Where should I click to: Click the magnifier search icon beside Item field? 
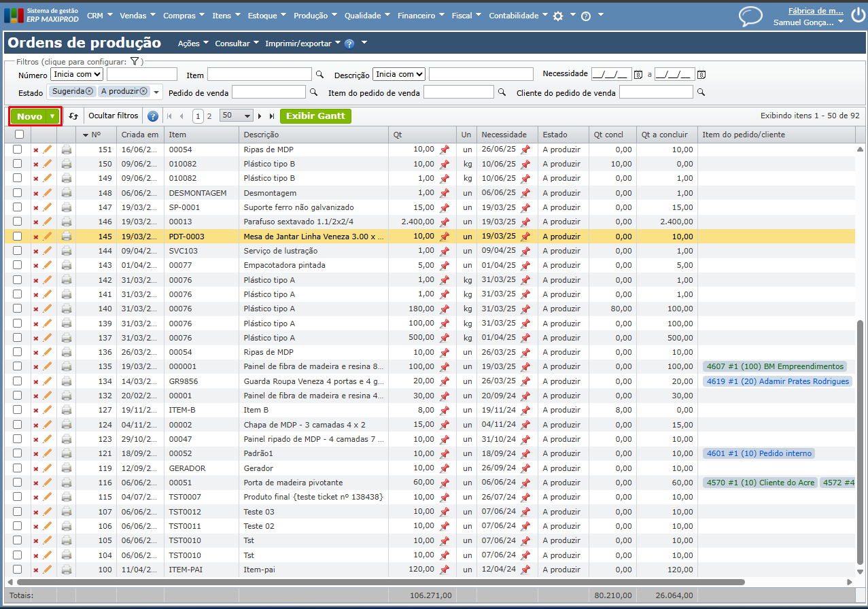(319, 74)
